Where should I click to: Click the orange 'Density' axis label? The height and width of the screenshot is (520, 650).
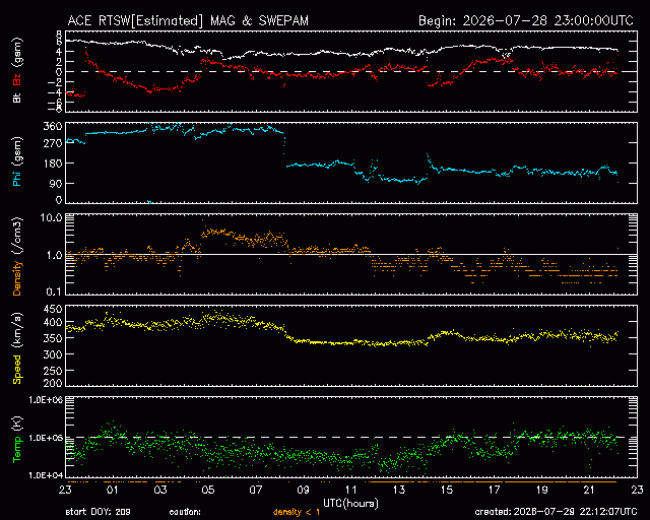[x=17, y=278]
